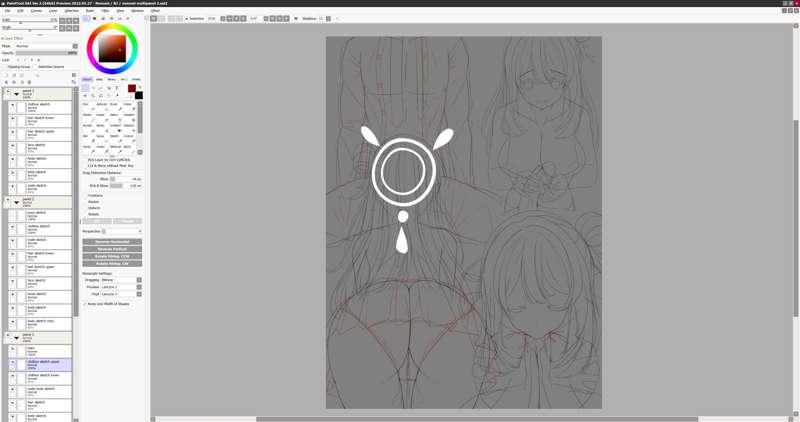
Task: Open the Final resample dropdown
Action: pyautogui.click(x=121, y=294)
